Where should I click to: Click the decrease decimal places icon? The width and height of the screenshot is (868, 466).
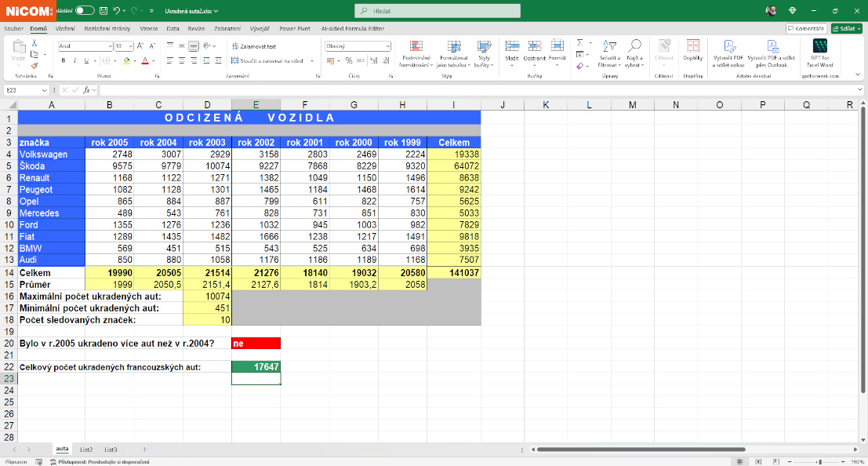click(x=386, y=60)
